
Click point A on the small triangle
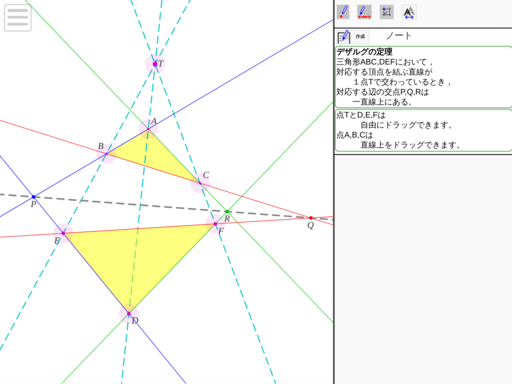[148, 129]
